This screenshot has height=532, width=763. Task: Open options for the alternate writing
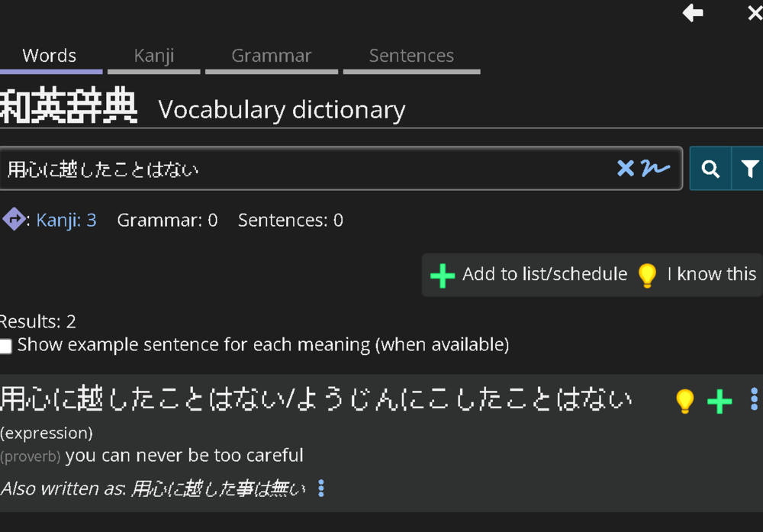coord(321,488)
